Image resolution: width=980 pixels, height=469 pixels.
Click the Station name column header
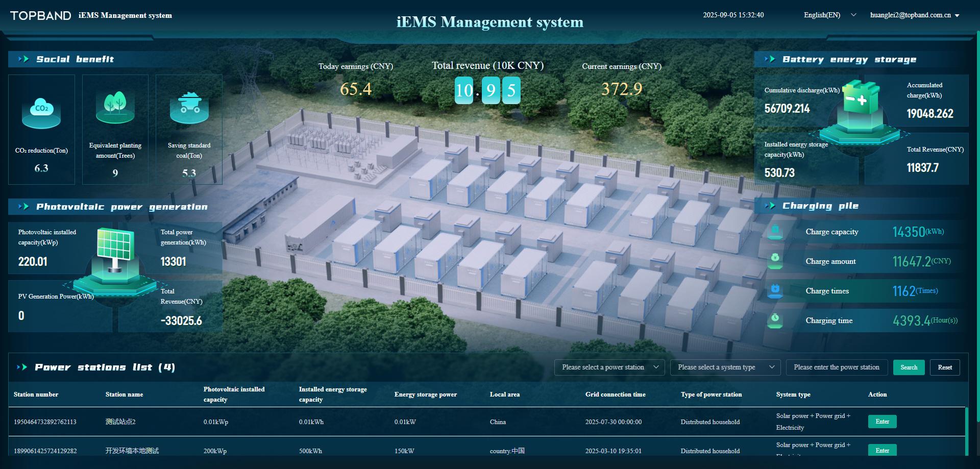click(x=124, y=394)
